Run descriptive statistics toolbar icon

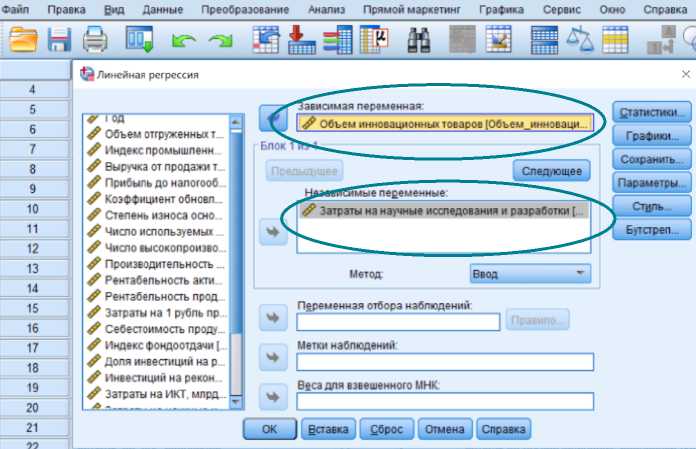tap(374, 40)
